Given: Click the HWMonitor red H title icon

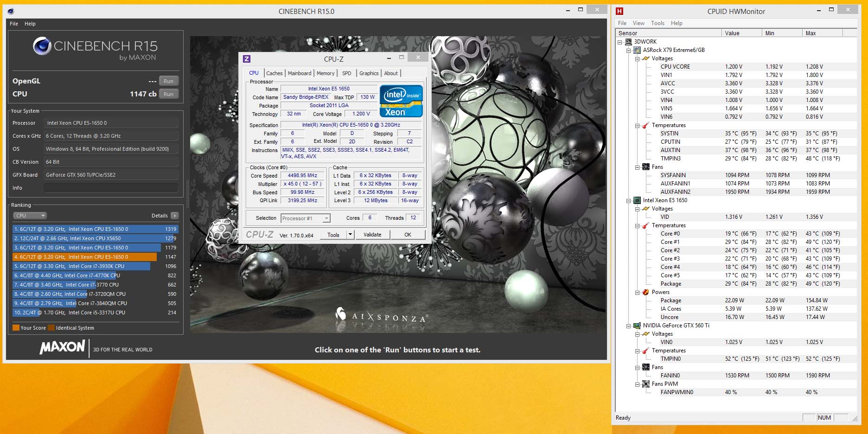Looking at the screenshot, I should (x=620, y=11).
